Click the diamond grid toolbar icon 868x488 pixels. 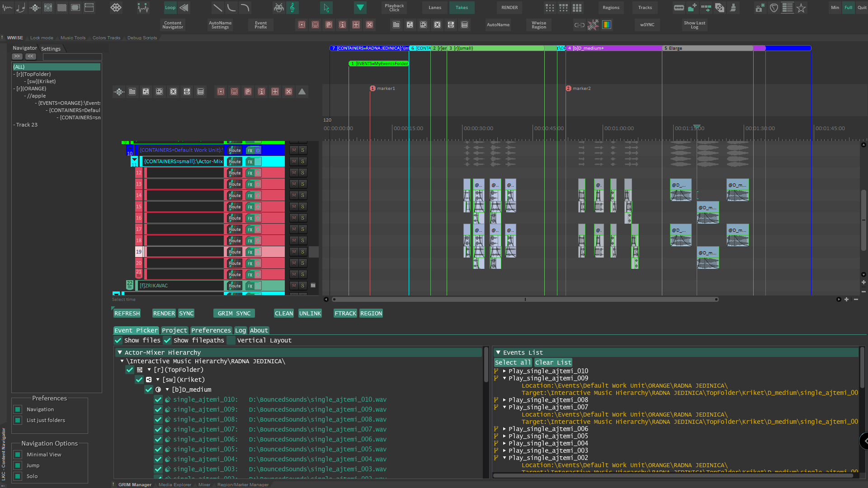[x=116, y=8]
